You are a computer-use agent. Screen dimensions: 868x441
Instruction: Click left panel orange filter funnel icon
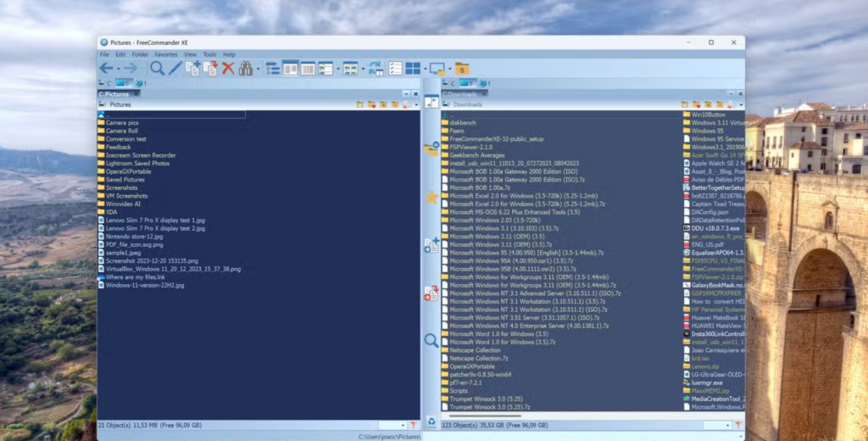tap(413, 425)
